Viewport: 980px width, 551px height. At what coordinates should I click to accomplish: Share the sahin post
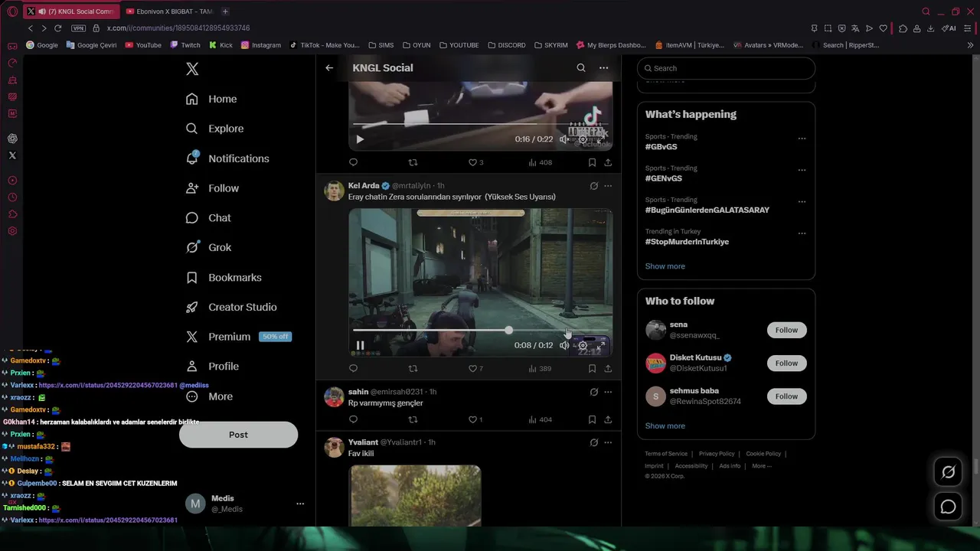coord(608,419)
